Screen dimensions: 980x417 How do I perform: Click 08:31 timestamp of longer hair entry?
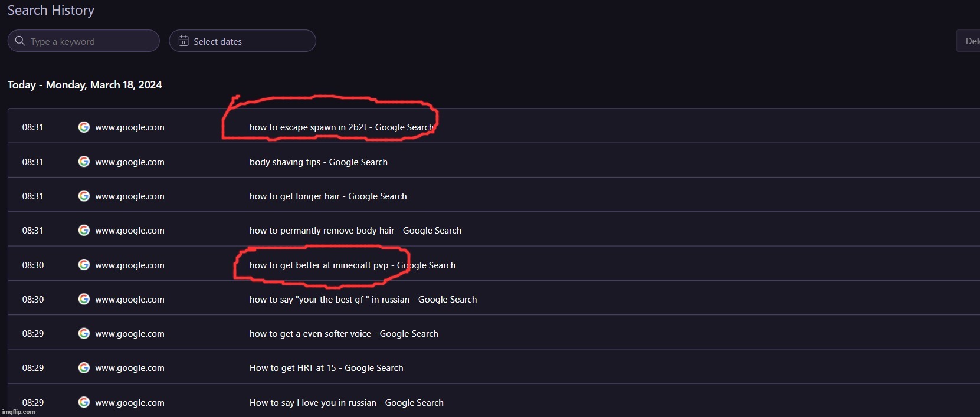click(x=33, y=196)
